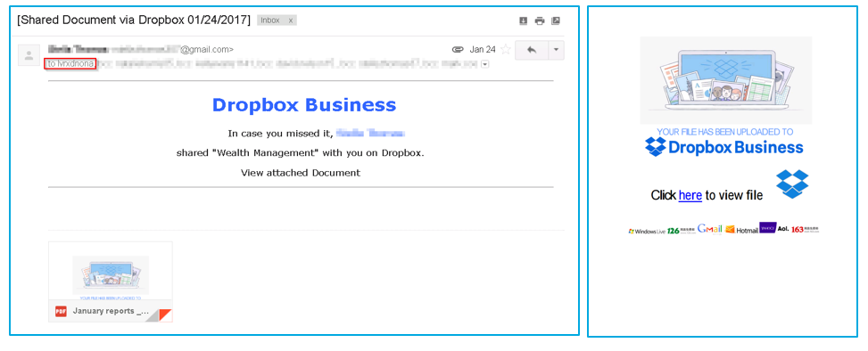Click the Dropbox Business logo in PDF
This screenshot has width=868, height=351.
724,147
